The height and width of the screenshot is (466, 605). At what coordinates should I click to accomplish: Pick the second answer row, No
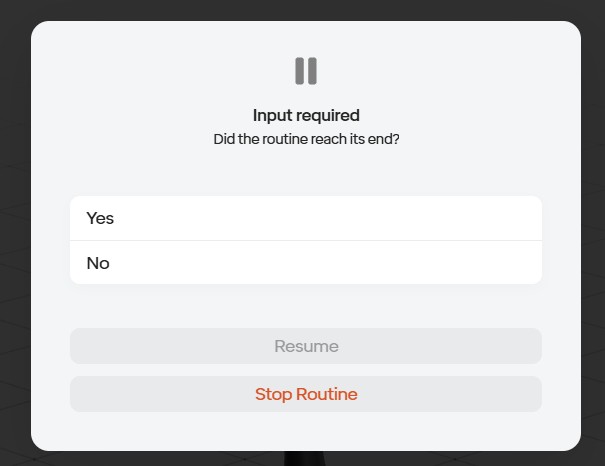point(306,263)
